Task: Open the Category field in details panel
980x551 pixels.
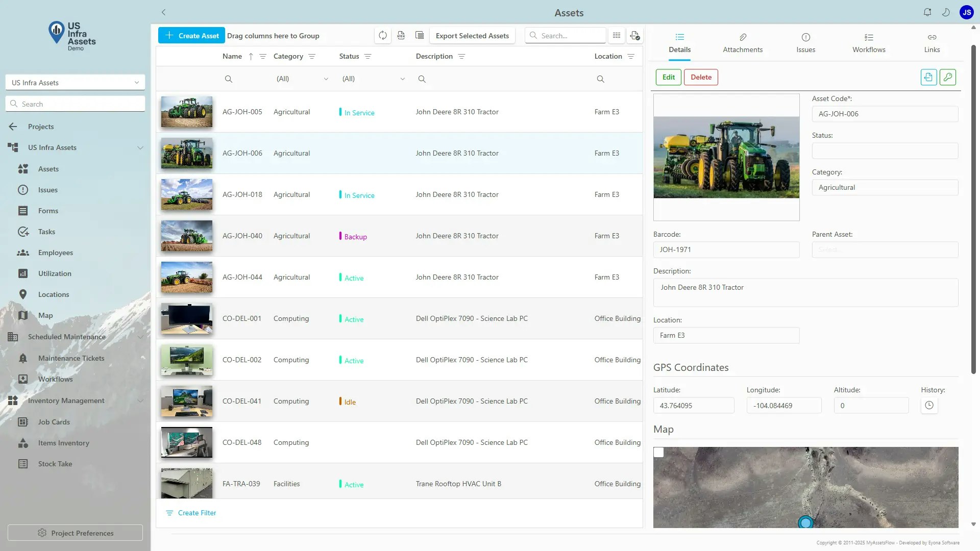Action: click(885, 187)
